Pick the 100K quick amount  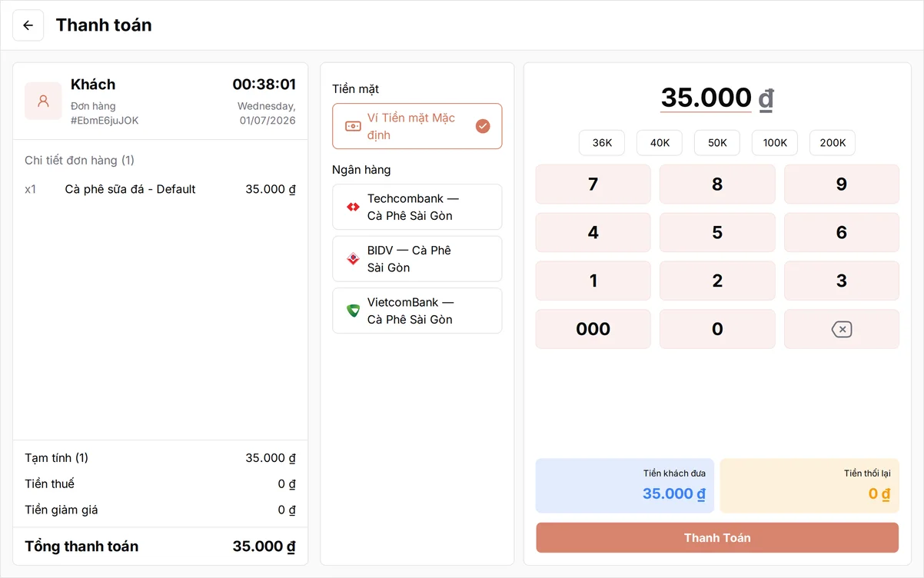pos(775,143)
